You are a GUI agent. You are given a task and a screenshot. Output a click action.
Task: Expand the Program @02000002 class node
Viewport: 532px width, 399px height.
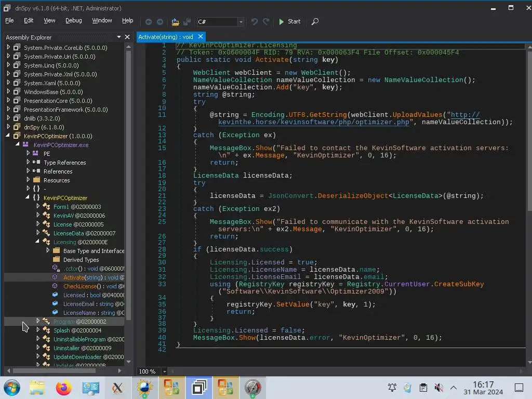coord(38,321)
